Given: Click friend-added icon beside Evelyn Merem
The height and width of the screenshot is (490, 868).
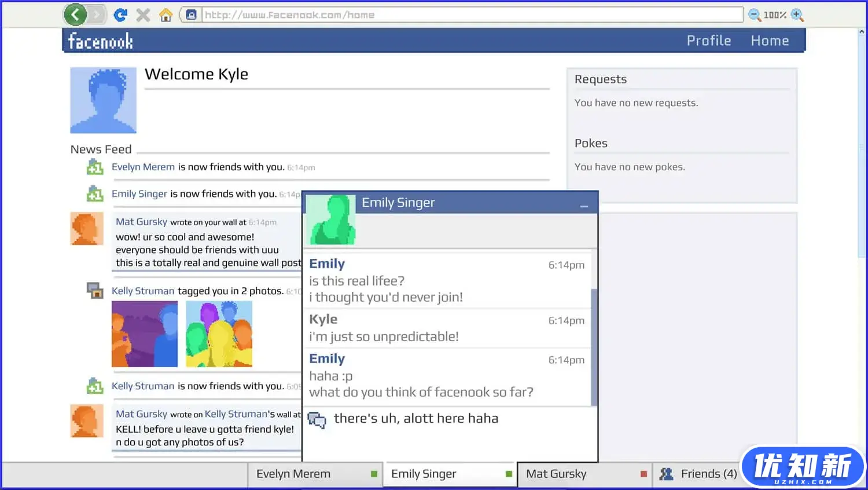Looking at the screenshot, I should [x=95, y=167].
